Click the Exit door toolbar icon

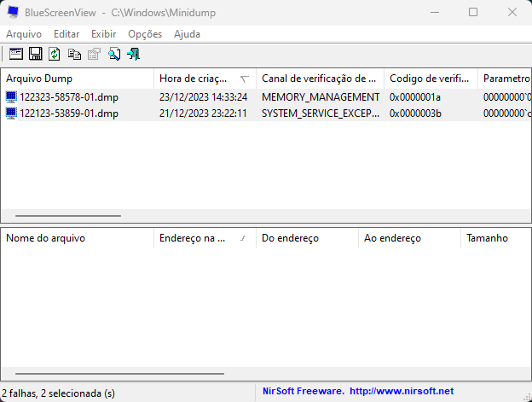[133, 54]
